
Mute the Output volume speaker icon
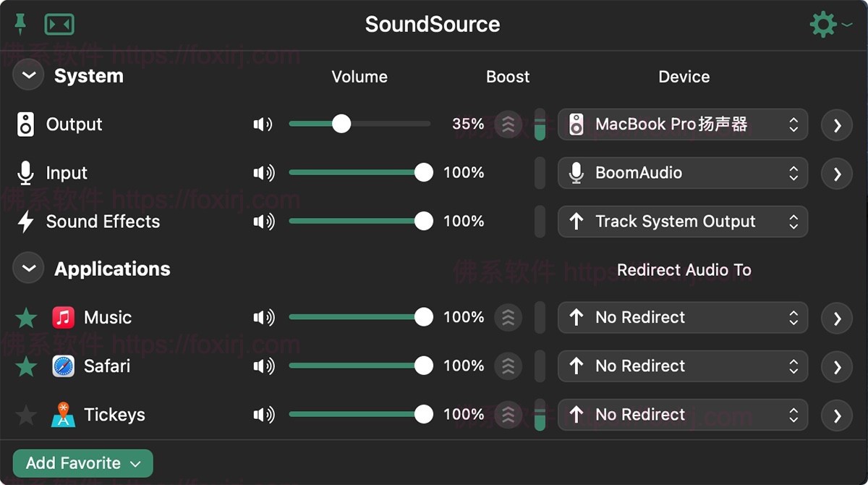263,125
